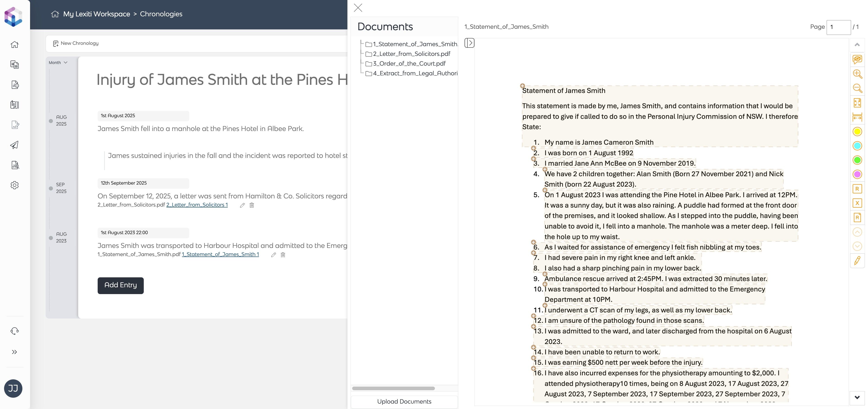Open 2_Letter_from_Solicitors.pdf in document tree
The width and height of the screenshot is (868, 409).
pos(411,54)
